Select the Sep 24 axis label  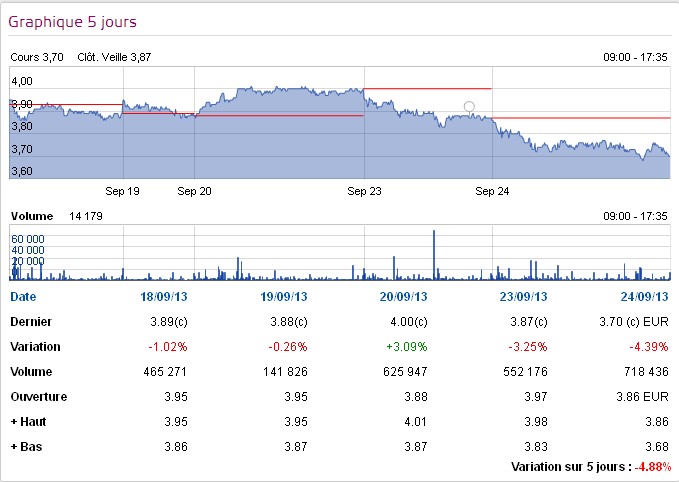tap(493, 188)
